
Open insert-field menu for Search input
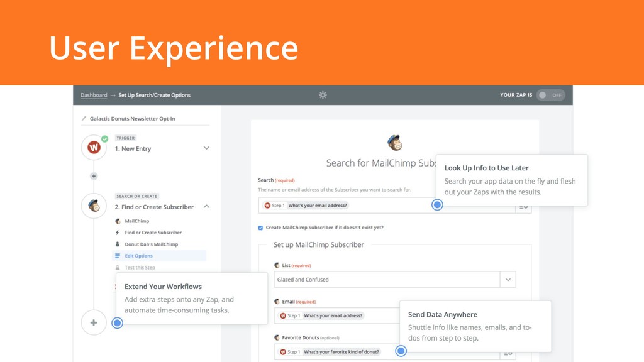[x=523, y=206]
